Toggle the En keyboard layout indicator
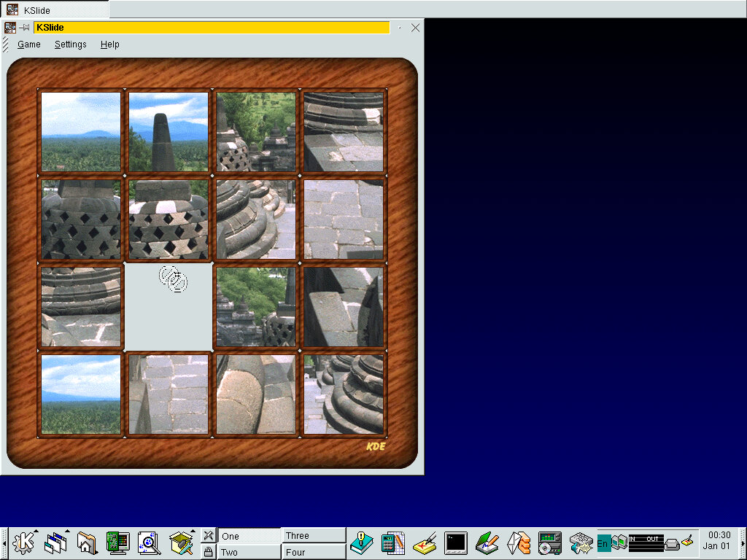 pos(603,543)
